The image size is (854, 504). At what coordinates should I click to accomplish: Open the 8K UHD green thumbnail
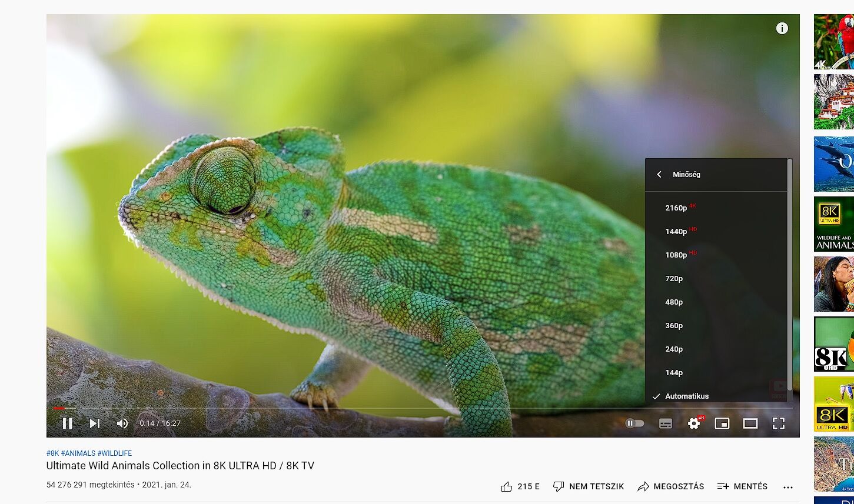click(834, 344)
